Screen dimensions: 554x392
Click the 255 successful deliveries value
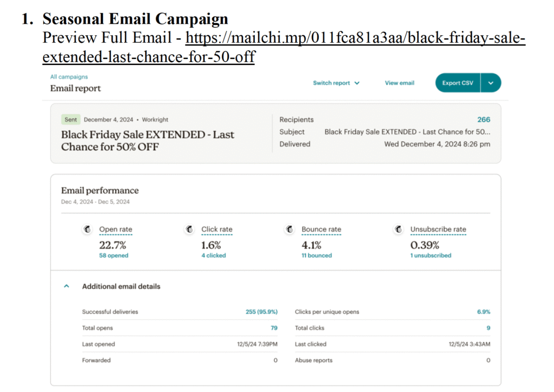[x=261, y=311]
